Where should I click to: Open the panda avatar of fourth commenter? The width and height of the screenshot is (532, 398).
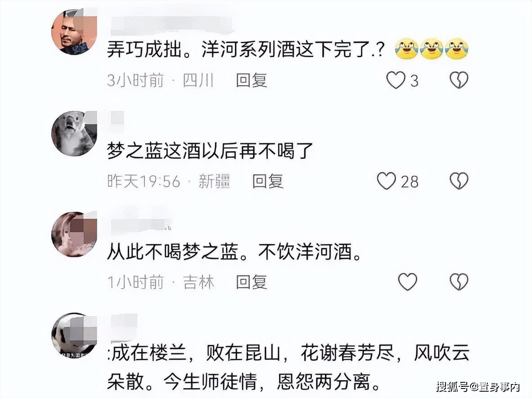click(74, 335)
